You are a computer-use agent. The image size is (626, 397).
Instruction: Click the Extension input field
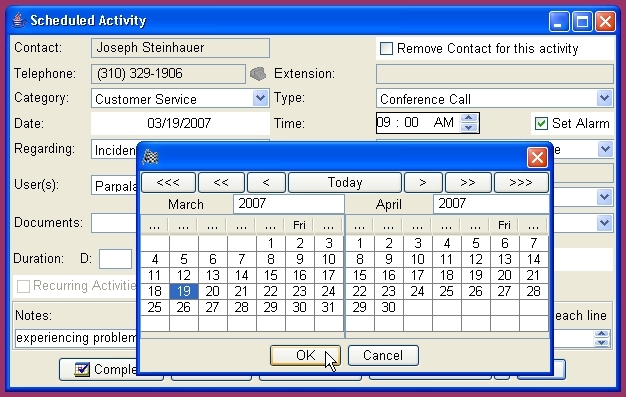pos(494,74)
